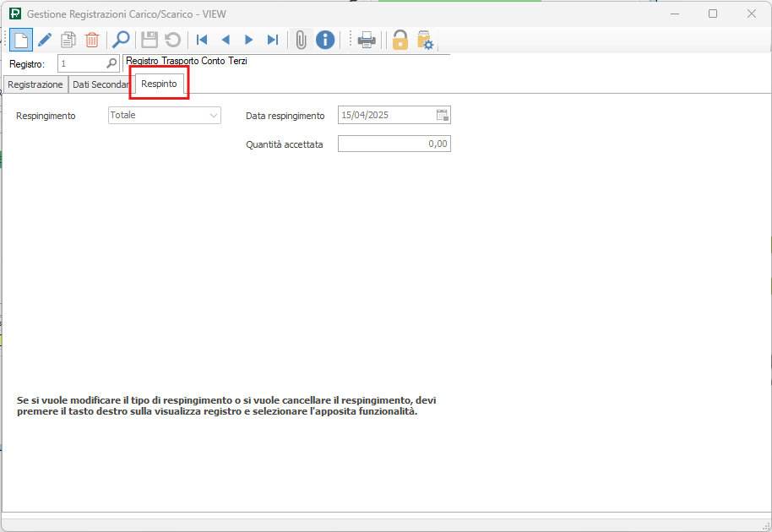The image size is (772, 532).
Task: Go to the previous record
Action: 226,40
